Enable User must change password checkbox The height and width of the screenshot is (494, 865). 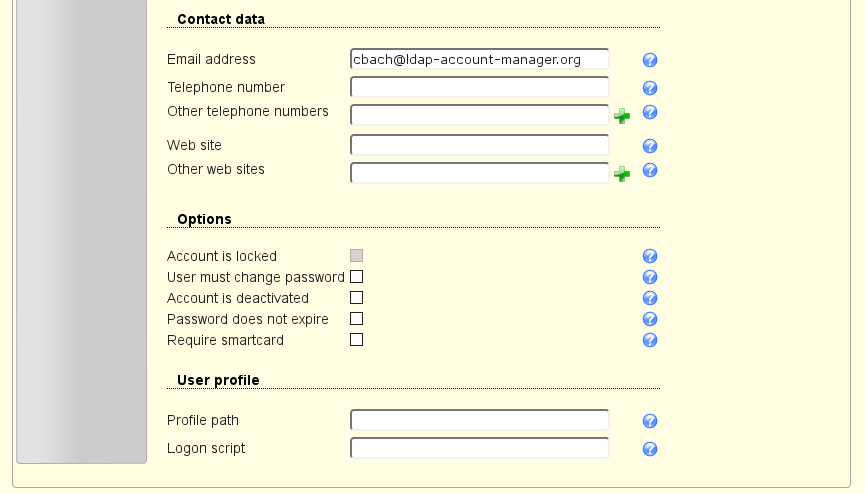click(x=357, y=277)
